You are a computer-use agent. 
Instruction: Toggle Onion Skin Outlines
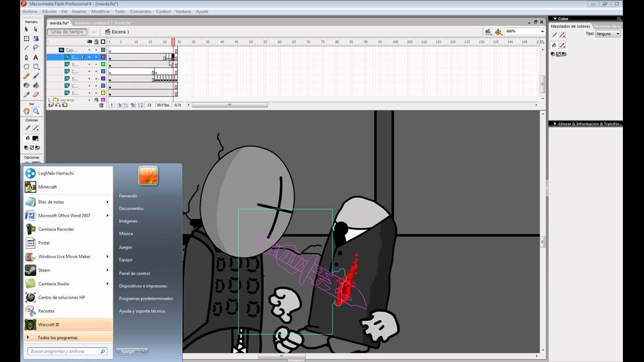coord(126,105)
